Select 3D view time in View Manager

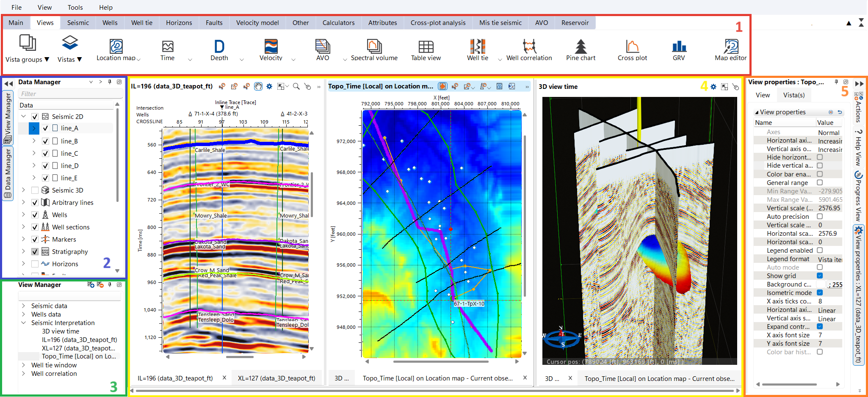[x=61, y=331]
